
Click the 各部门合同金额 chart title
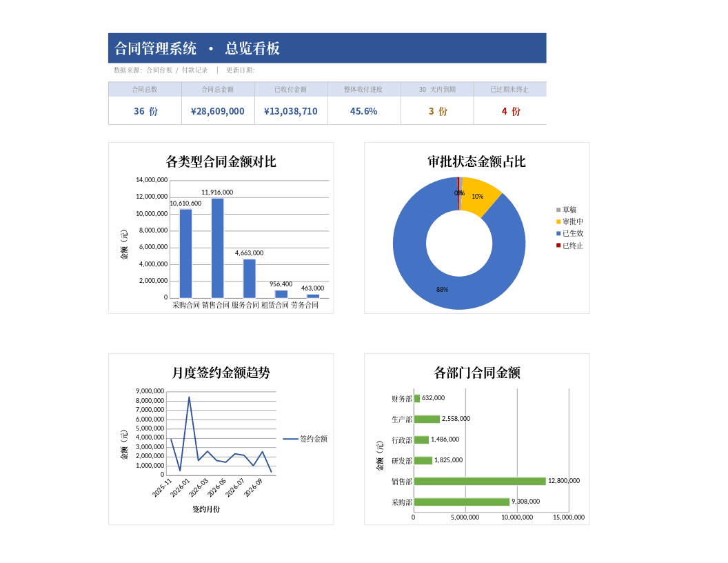click(x=477, y=373)
